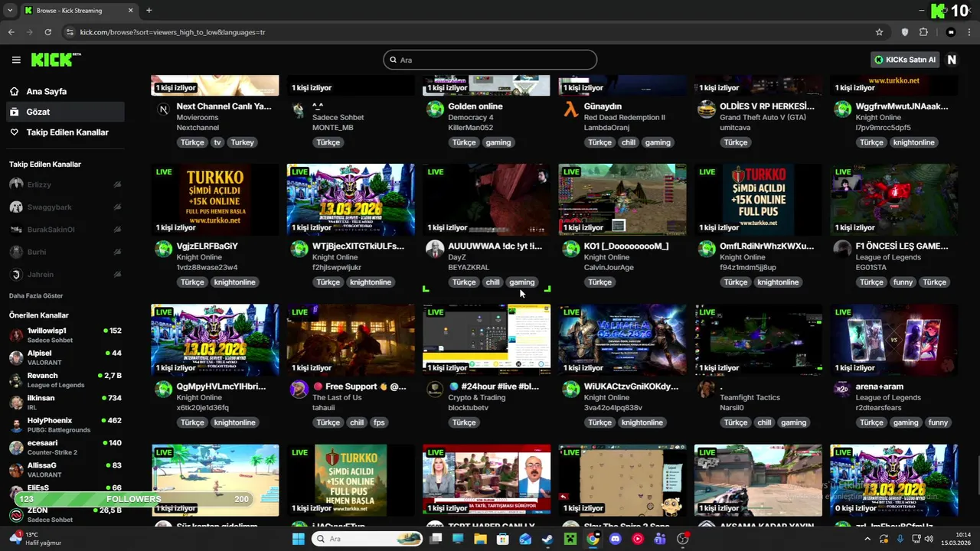Screen dimensions: 980x551
Task: Reload the page in Chrome
Action: click(48, 32)
